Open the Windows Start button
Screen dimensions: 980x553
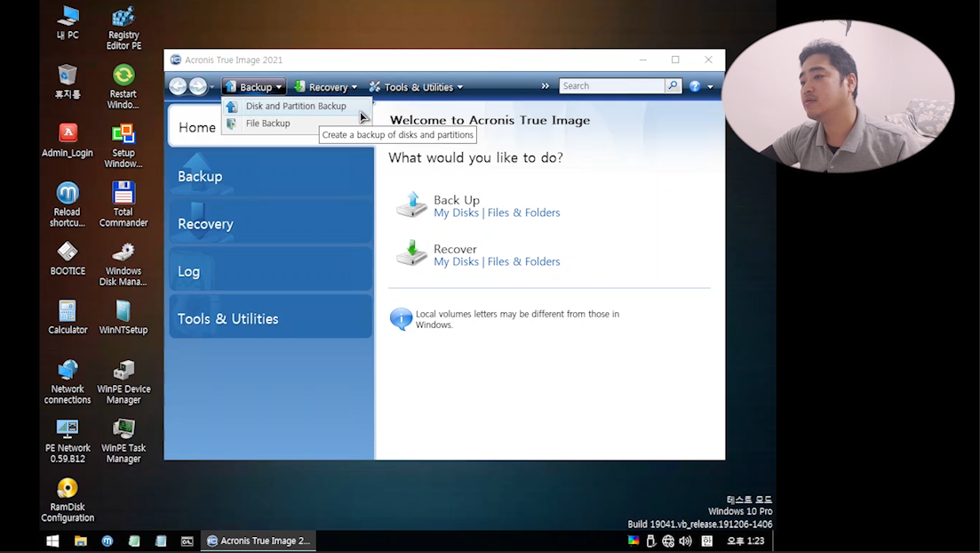[52, 541]
